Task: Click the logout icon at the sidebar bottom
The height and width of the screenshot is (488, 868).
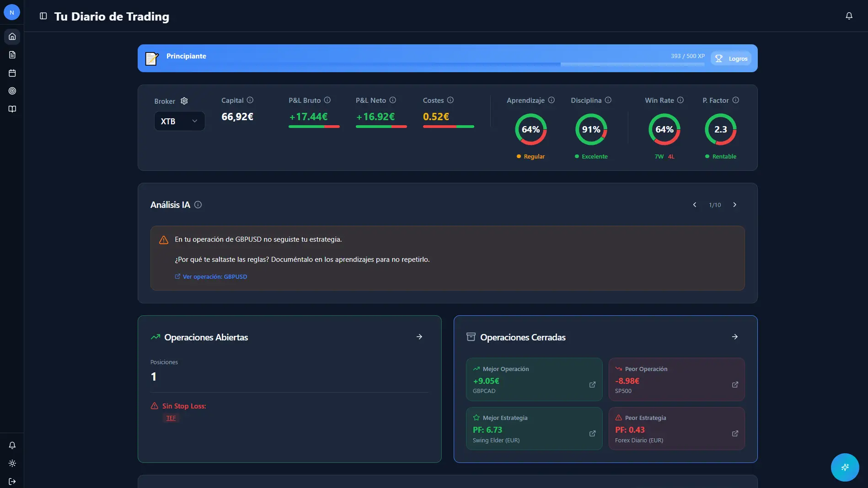Action: [x=12, y=481]
